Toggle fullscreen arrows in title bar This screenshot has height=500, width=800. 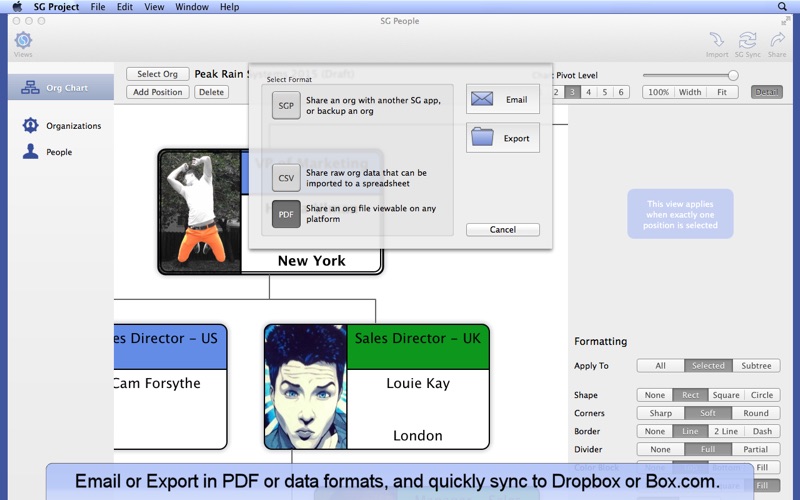pos(786,21)
